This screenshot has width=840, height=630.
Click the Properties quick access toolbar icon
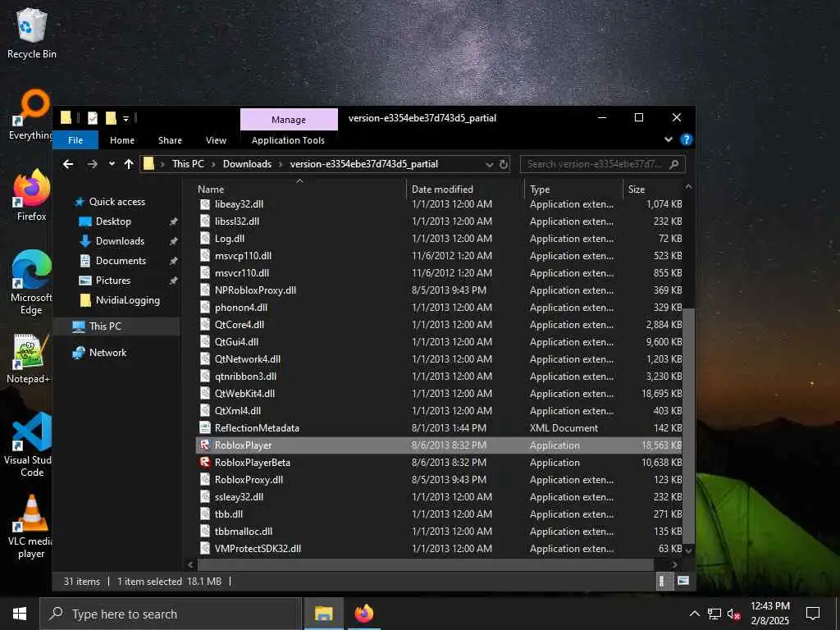tap(93, 118)
